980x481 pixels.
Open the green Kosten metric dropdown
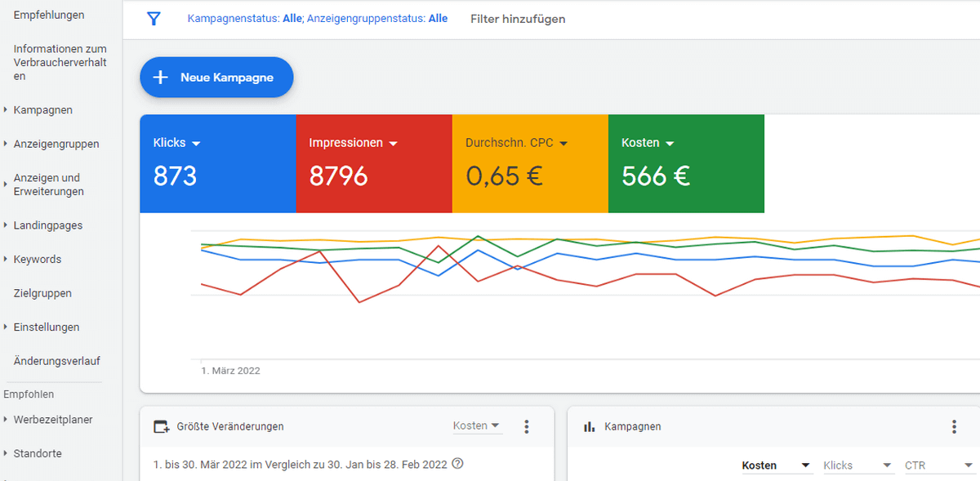coord(670,144)
